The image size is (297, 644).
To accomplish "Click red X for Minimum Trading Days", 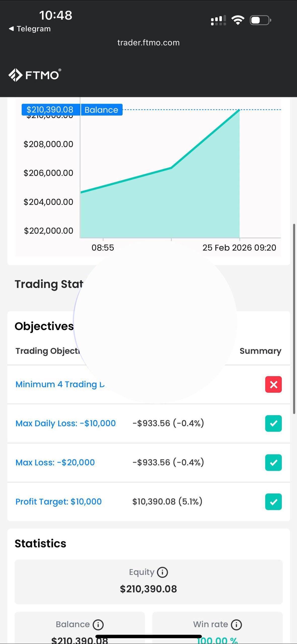I will tap(273, 384).
